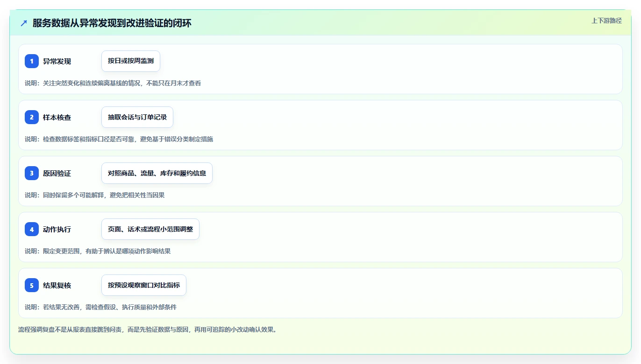This screenshot has height=364, width=641.
Task: Click the 异常发现 step title
Action: pyautogui.click(x=57, y=61)
